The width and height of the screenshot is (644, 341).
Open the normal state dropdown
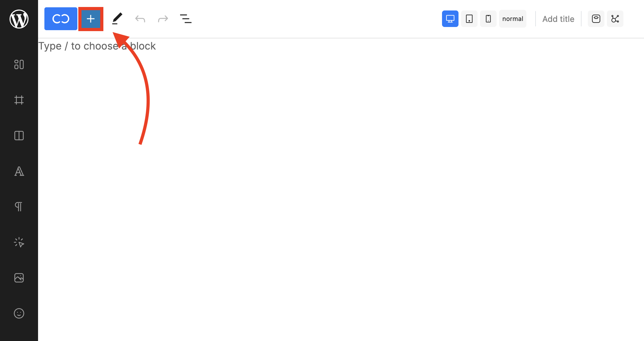(513, 19)
